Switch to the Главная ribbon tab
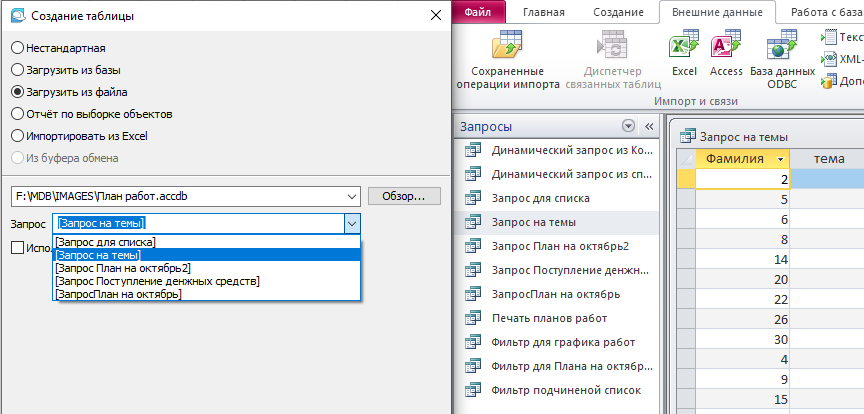 point(543,12)
